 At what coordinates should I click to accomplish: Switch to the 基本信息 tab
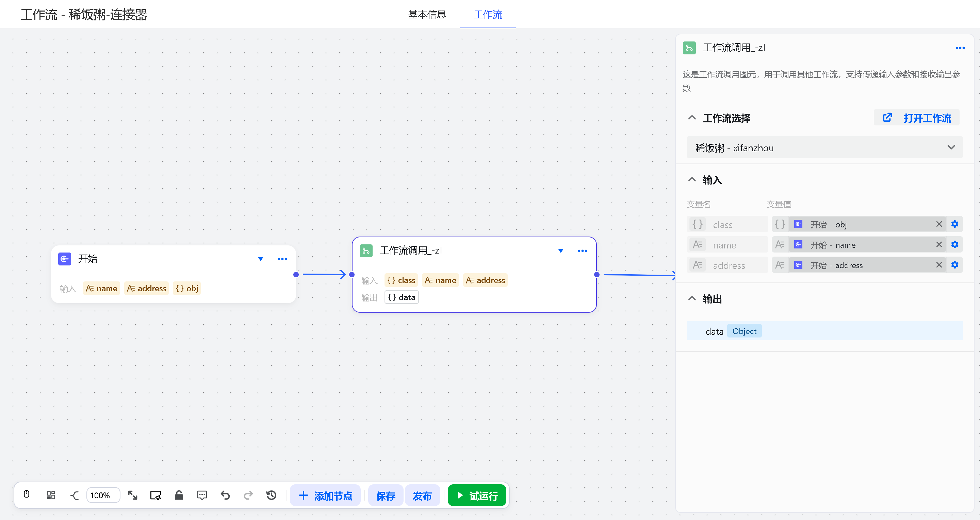pyautogui.click(x=427, y=14)
